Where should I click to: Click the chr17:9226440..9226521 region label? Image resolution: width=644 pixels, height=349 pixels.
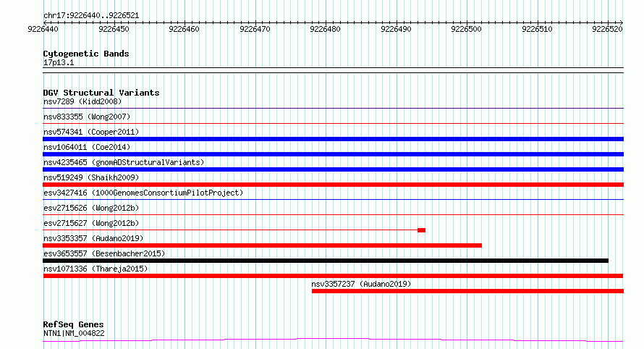(x=91, y=16)
